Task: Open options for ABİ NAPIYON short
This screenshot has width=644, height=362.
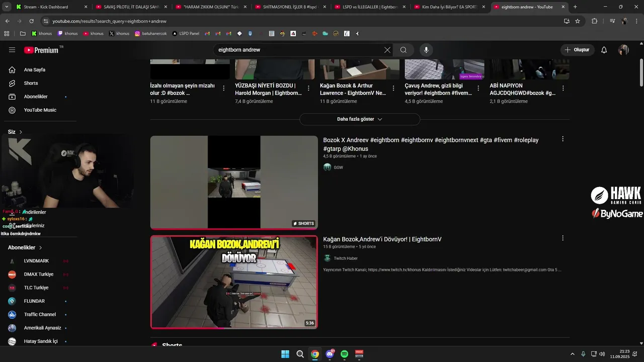Action: tap(563, 88)
